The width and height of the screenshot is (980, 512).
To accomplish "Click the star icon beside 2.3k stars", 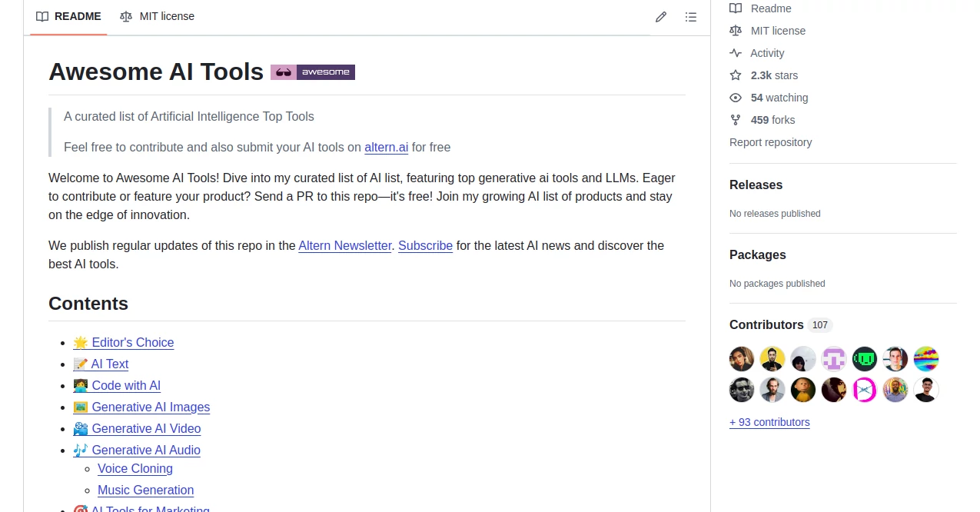I will click(736, 75).
